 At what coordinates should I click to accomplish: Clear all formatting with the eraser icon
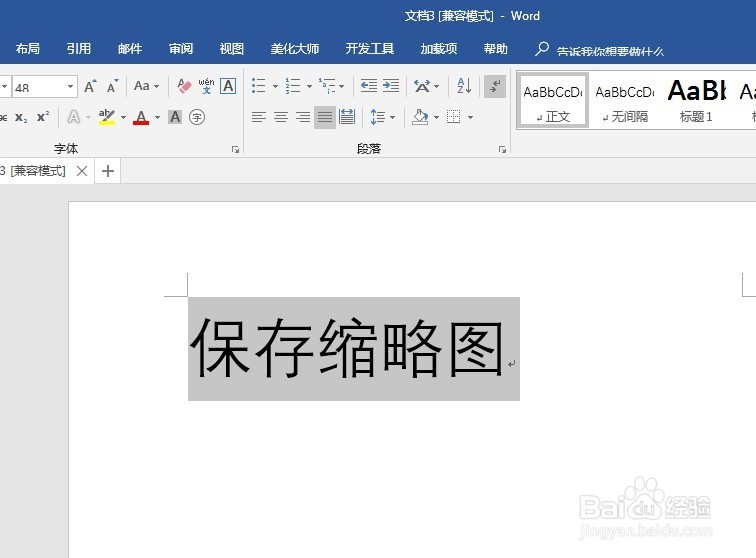tap(184, 86)
